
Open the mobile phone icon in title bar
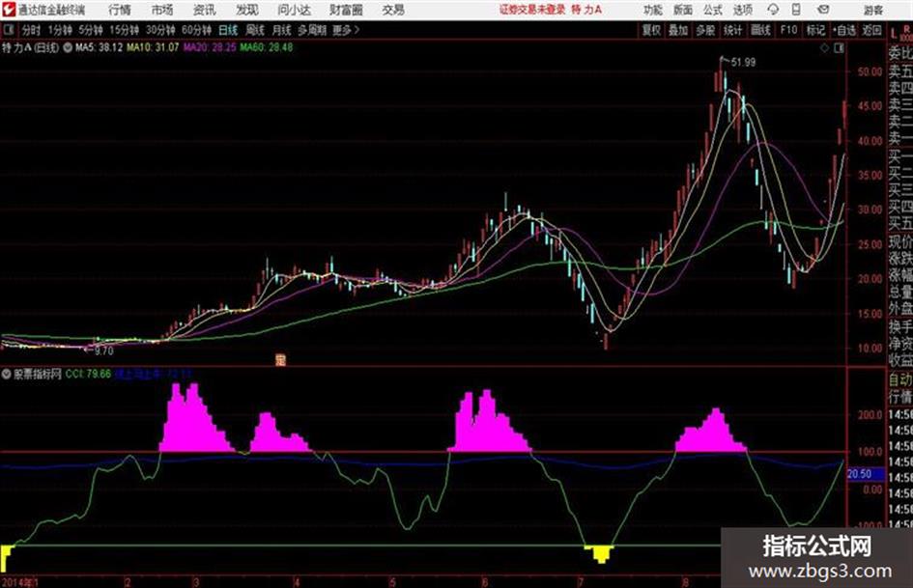[x=796, y=10]
